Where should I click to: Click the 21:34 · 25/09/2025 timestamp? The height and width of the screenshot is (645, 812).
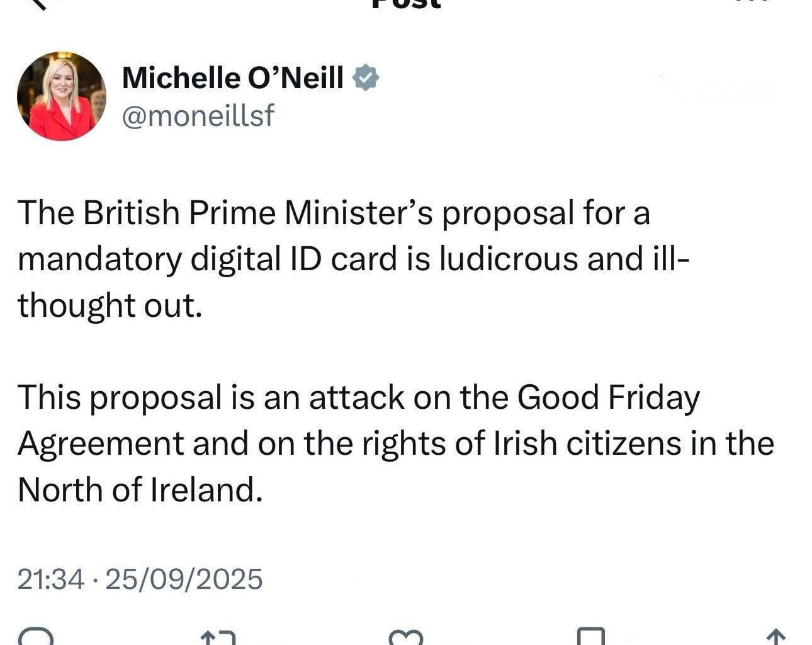[x=140, y=579]
